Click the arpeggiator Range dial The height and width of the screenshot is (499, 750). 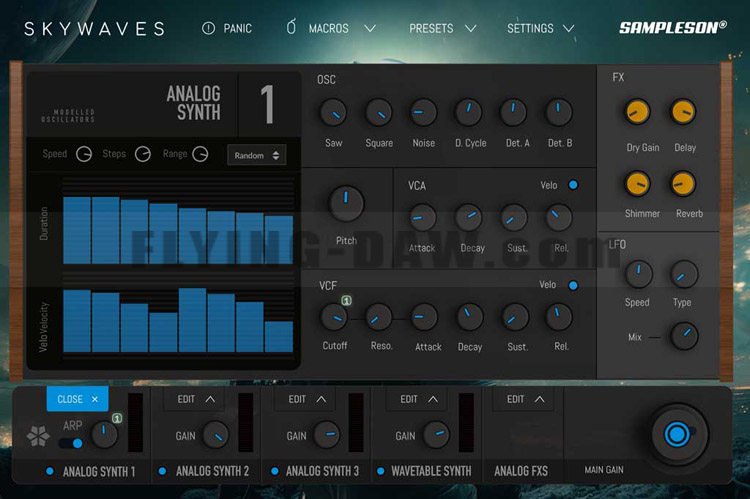(x=200, y=154)
